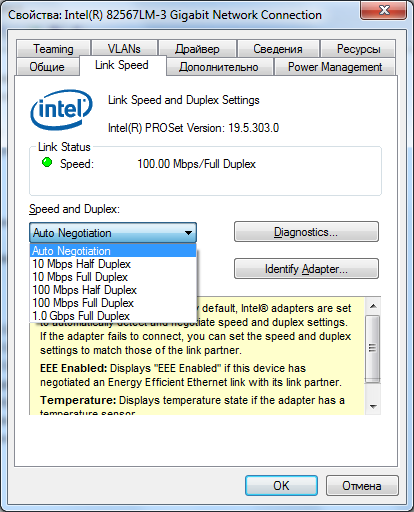Pick 100 Mbps Half Duplex option

click(113, 290)
